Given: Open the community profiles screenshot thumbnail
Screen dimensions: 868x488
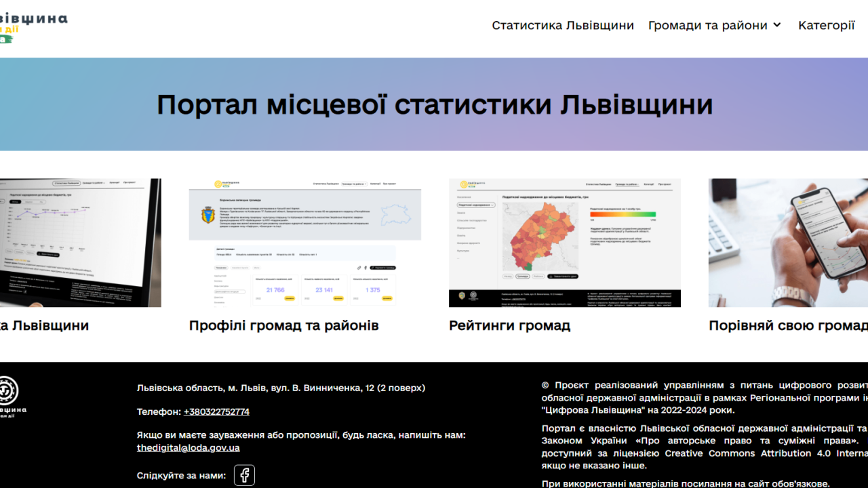Looking at the screenshot, I should [x=305, y=243].
